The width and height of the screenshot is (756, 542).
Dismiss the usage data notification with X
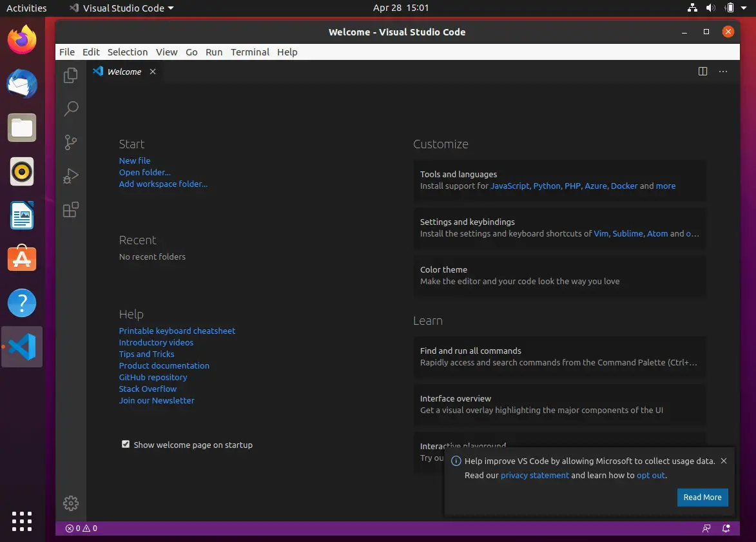[724, 461]
